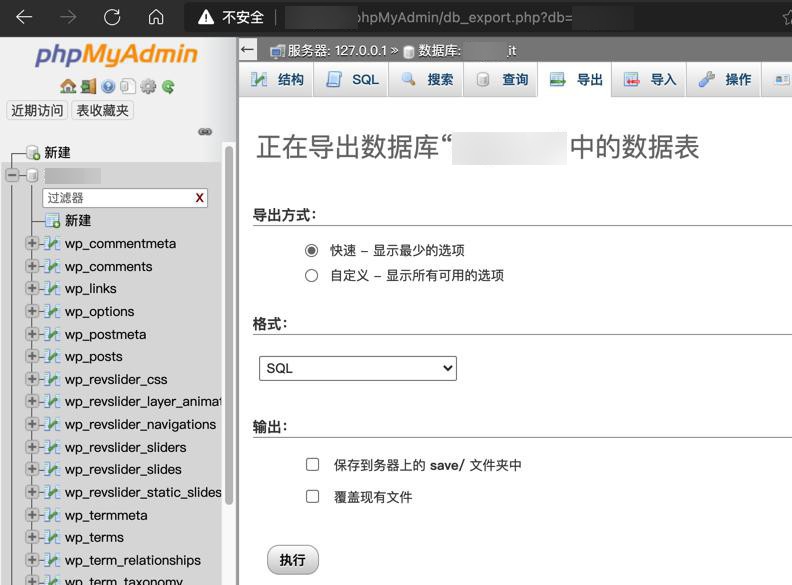Open phpMyAdmin documentation question icon
The width and height of the screenshot is (792, 585).
[x=108, y=86]
